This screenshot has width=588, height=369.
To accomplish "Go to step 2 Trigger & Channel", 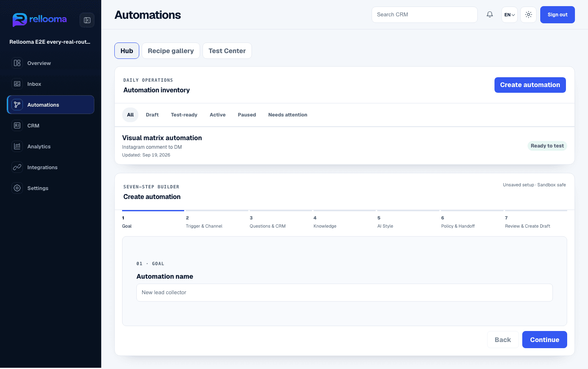I will pos(216,221).
